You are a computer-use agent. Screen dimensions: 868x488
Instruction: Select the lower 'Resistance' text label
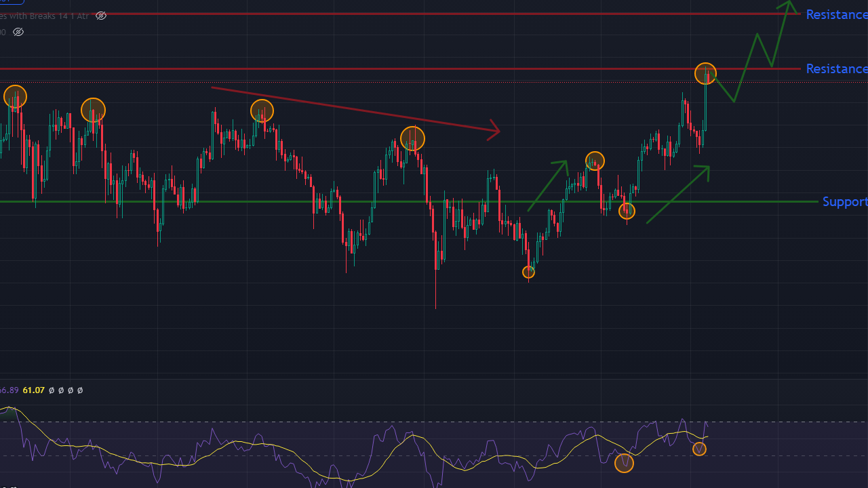pyautogui.click(x=836, y=68)
